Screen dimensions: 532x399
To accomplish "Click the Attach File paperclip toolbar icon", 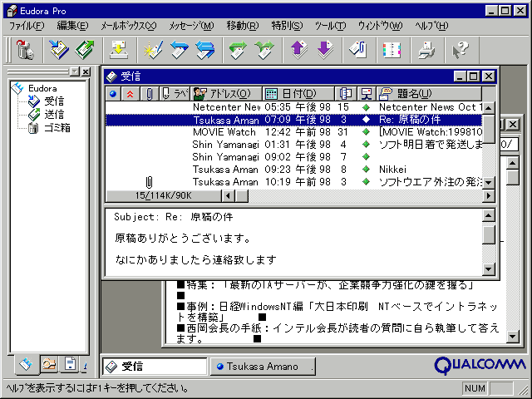I will point(358,50).
